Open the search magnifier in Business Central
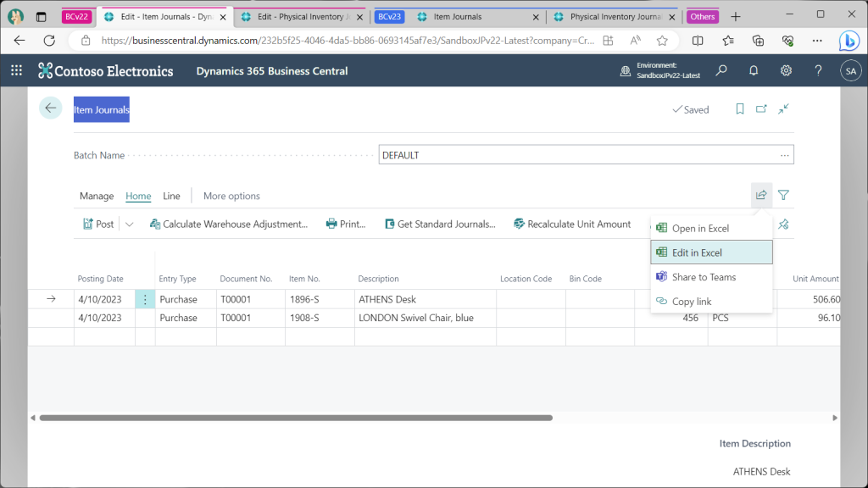This screenshot has width=868, height=488. [721, 71]
